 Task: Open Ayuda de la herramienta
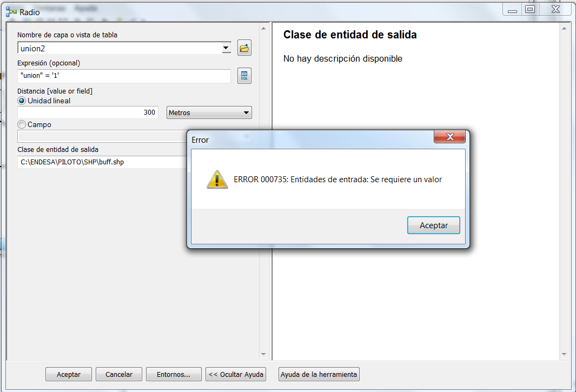pyautogui.click(x=319, y=374)
